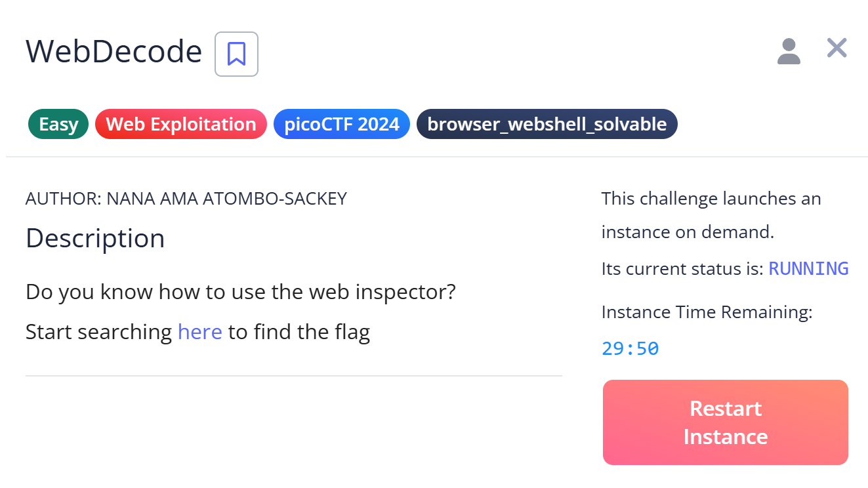Click the 29:50 countdown timer

point(630,348)
